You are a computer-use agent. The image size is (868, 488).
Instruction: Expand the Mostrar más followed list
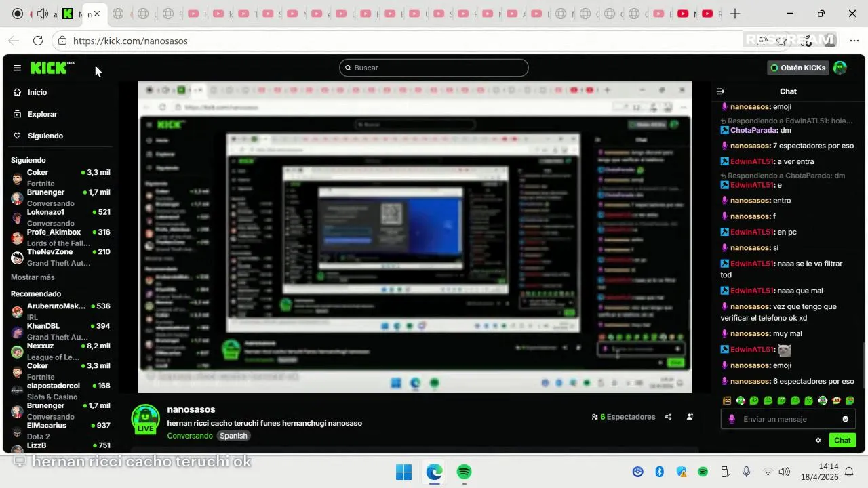click(33, 277)
